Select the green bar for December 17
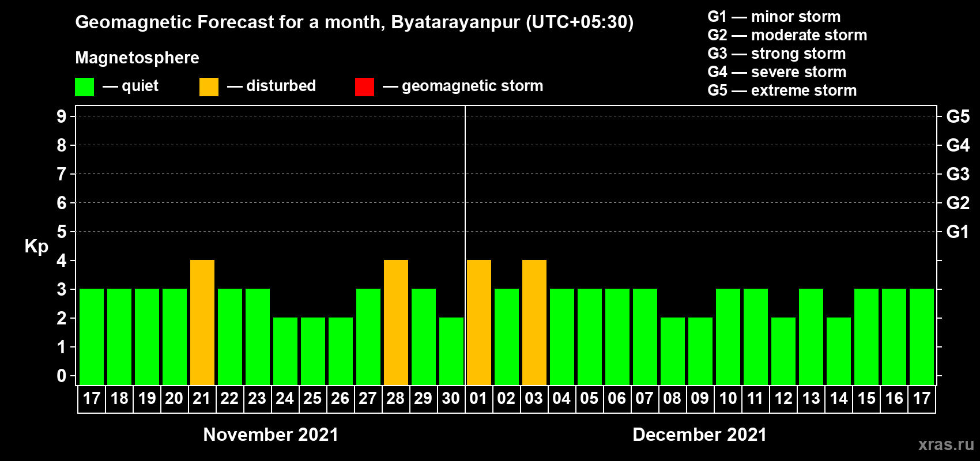This screenshot has width=980, height=461. (922, 337)
